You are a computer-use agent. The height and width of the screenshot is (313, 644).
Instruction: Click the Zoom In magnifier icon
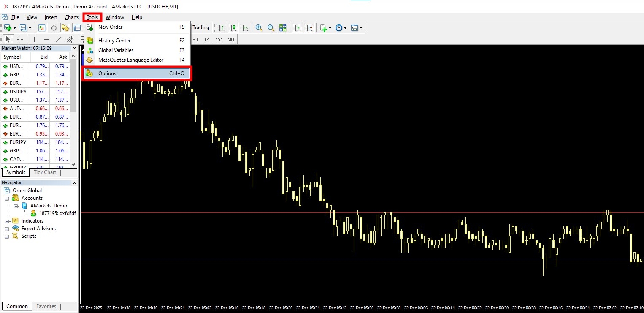pos(259,28)
